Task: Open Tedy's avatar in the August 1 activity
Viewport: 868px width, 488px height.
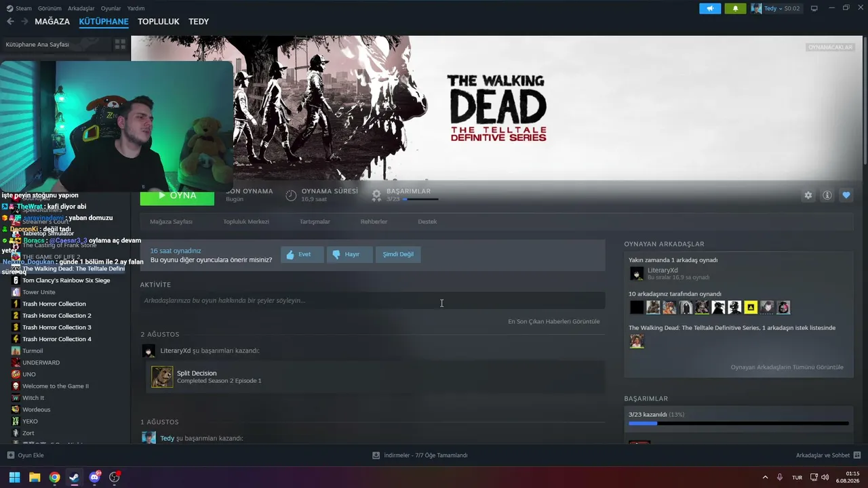Action: tap(149, 438)
